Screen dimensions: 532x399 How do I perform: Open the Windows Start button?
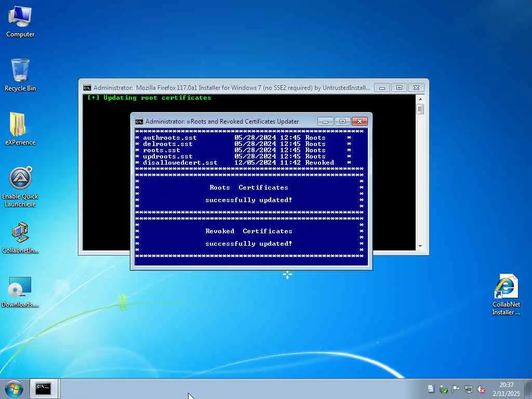coord(14,389)
